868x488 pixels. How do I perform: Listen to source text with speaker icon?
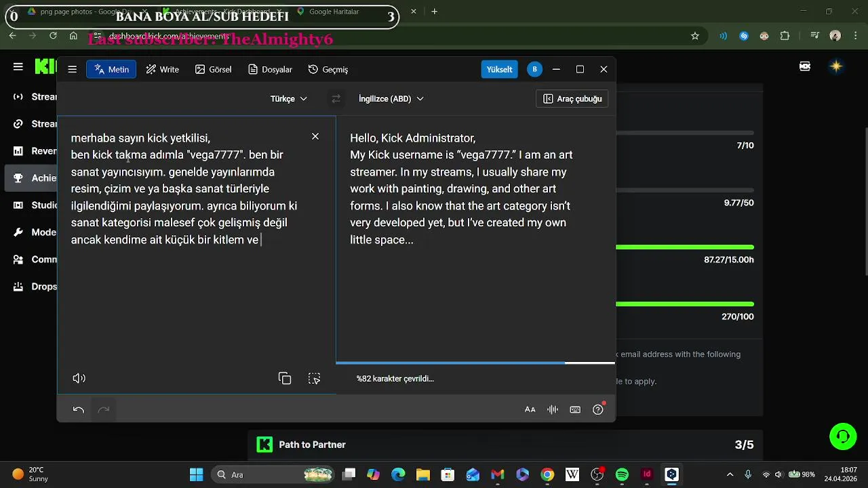coord(79,378)
